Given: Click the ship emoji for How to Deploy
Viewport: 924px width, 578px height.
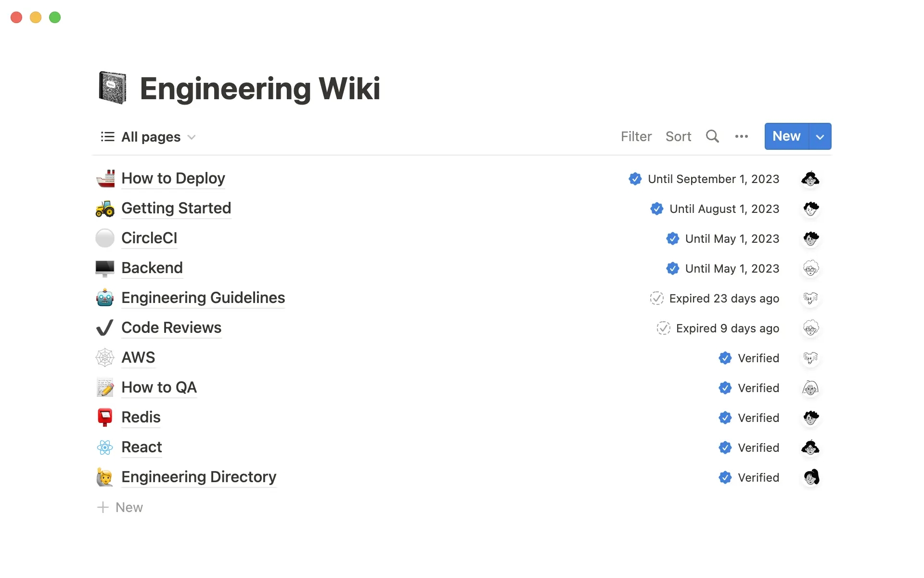Looking at the screenshot, I should pyautogui.click(x=105, y=178).
